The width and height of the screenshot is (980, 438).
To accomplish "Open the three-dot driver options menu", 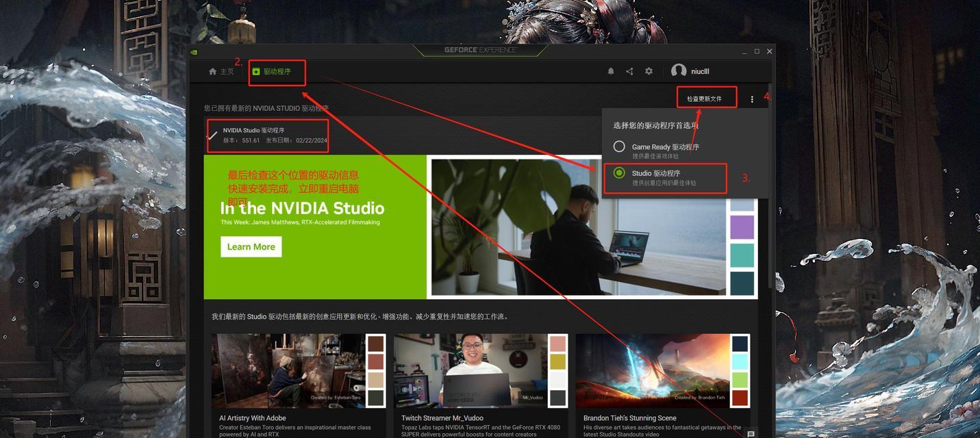I will point(752,99).
